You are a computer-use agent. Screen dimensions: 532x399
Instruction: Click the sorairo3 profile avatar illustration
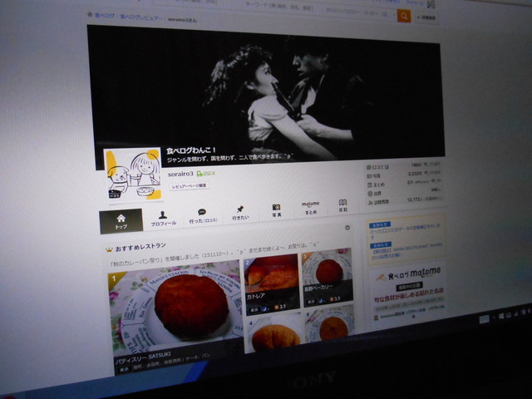pos(132,175)
